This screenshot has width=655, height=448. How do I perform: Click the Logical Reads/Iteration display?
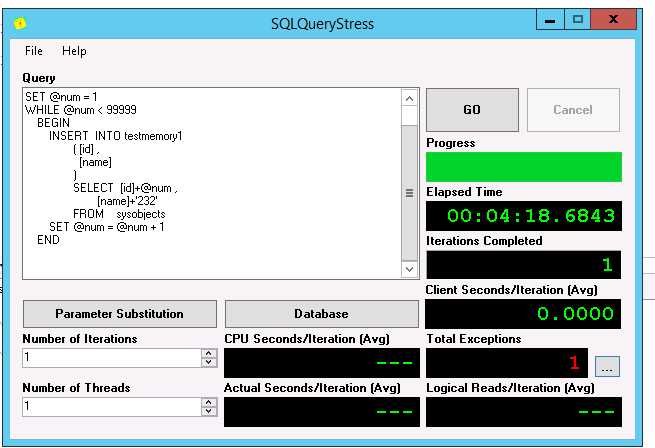click(x=524, y=412)
